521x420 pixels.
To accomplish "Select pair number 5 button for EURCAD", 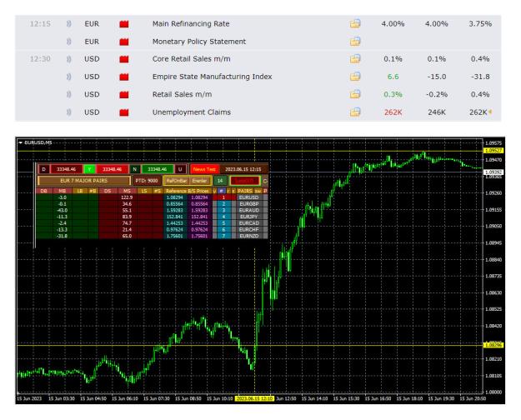I will tap(223, 223).
